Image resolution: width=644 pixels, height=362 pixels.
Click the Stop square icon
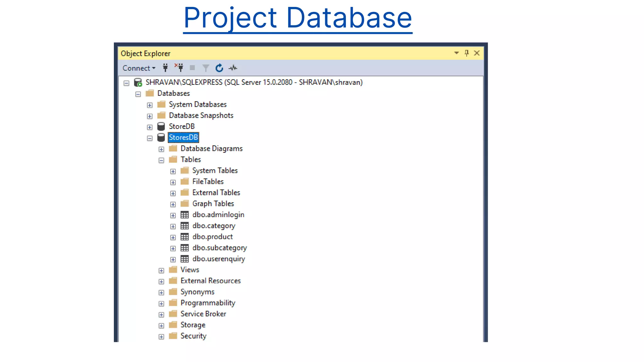click(192, 68)
